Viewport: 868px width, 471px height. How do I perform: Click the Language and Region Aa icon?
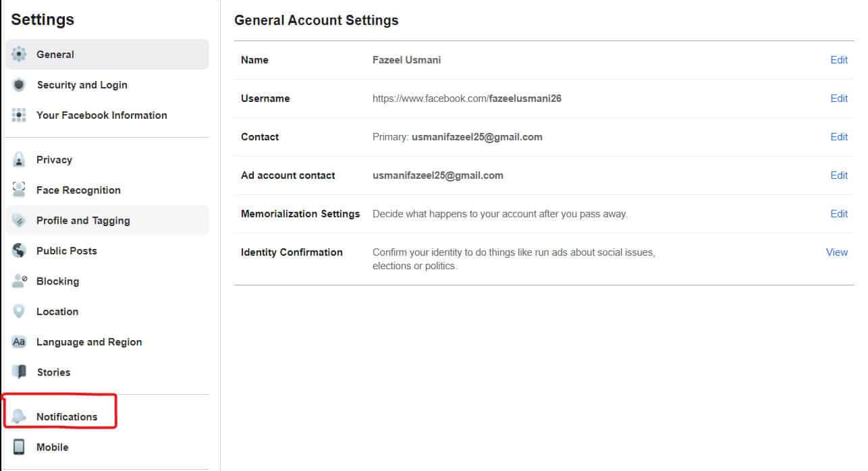(18, 341)
